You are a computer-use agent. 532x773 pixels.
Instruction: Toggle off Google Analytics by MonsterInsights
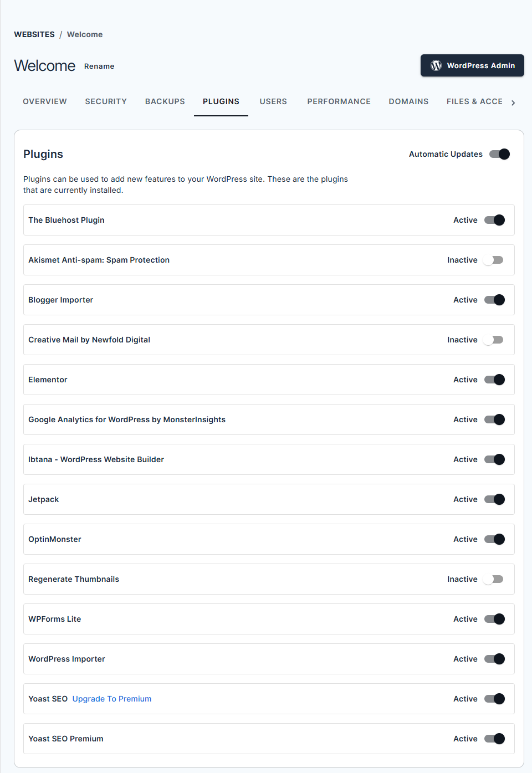click(495, 419)
